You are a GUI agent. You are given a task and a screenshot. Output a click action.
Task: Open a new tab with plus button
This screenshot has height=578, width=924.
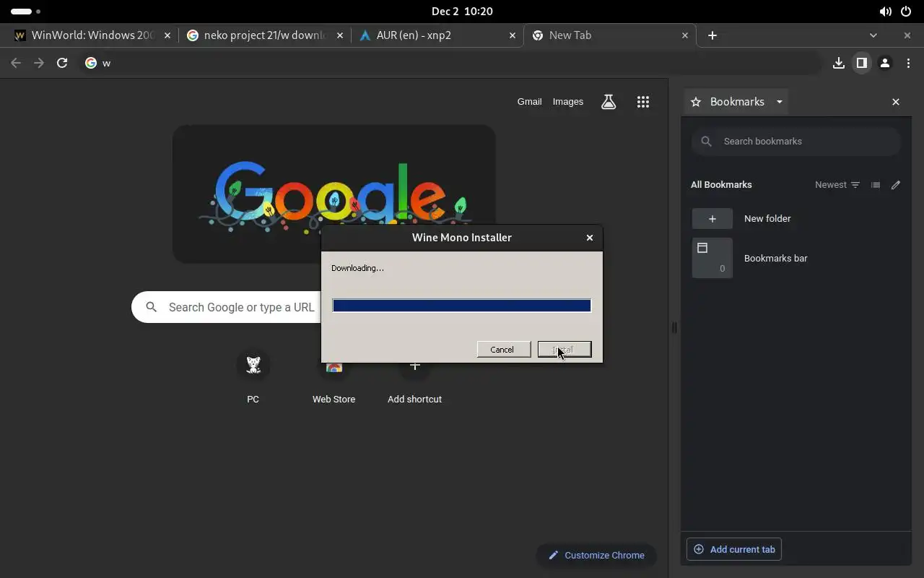[712, 35]
